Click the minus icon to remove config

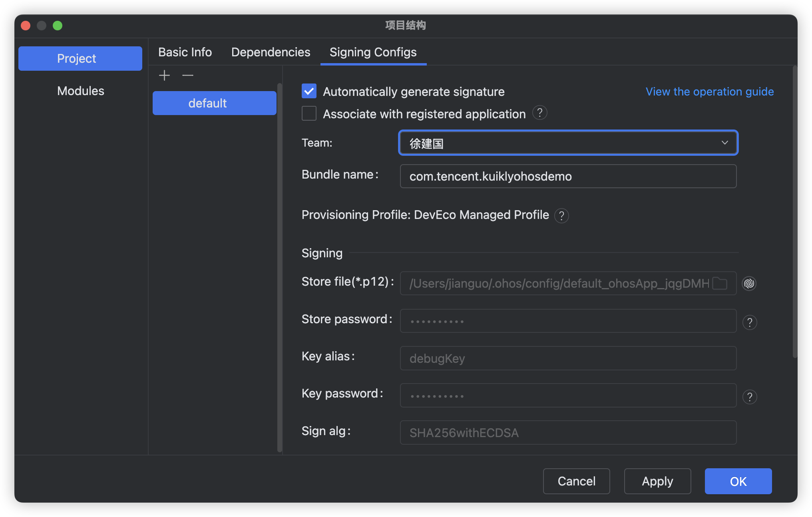(x=187, y=75)
